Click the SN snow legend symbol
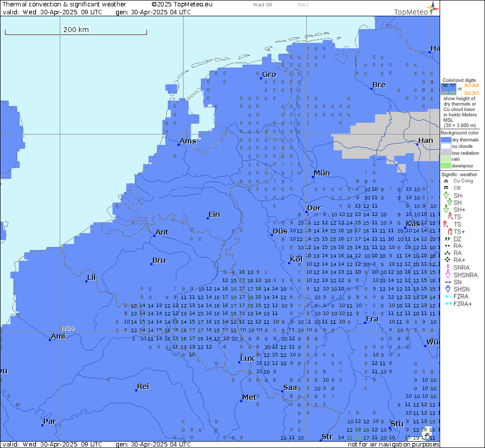 point(448,282)
